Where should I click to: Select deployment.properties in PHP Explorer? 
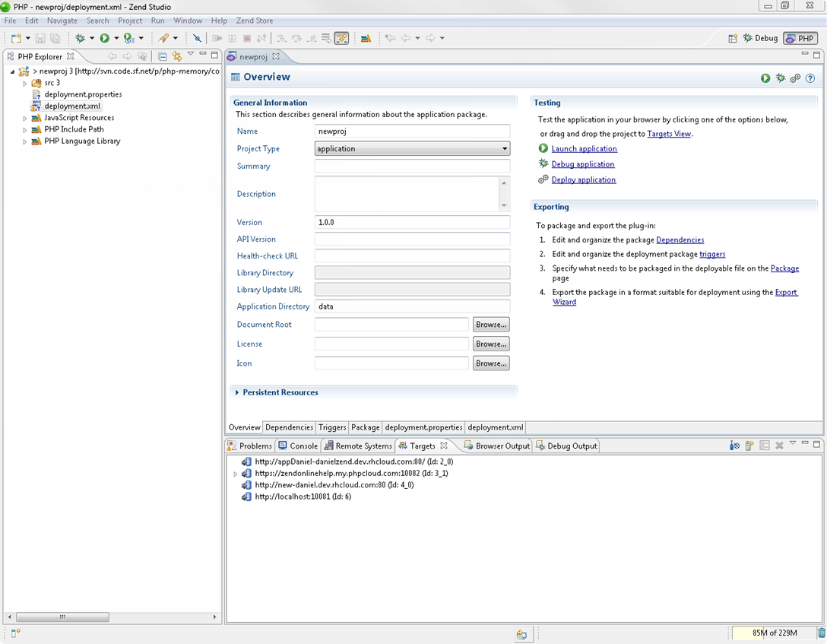(x=84, y=94)
